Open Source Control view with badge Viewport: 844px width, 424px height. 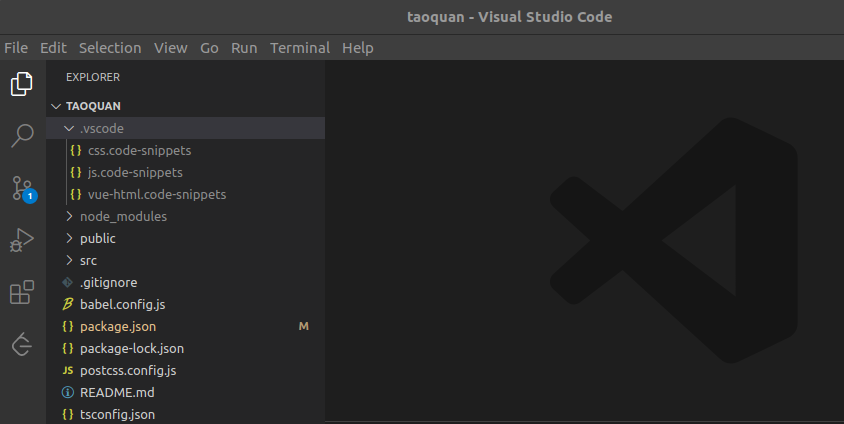(22, 188)
